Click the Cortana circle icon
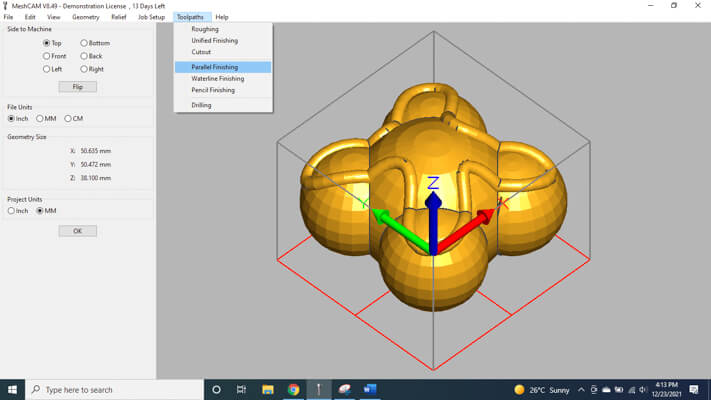 click(x=216, y=389)
